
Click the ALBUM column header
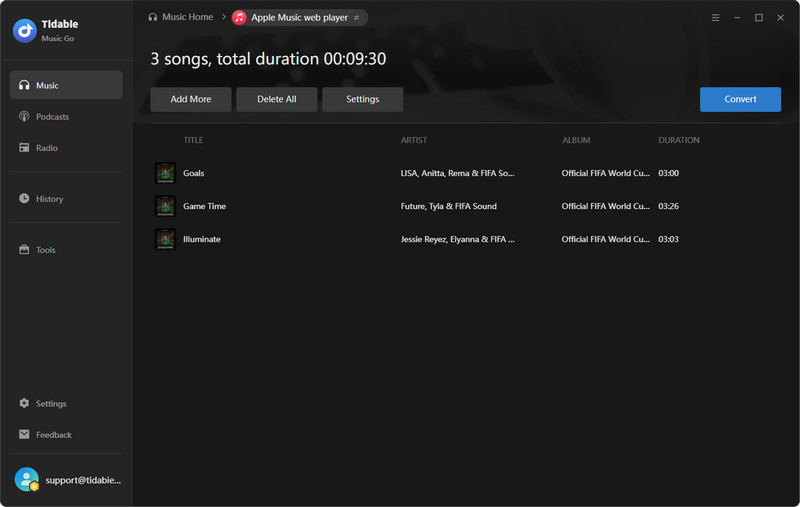click(x=576, y=140)
